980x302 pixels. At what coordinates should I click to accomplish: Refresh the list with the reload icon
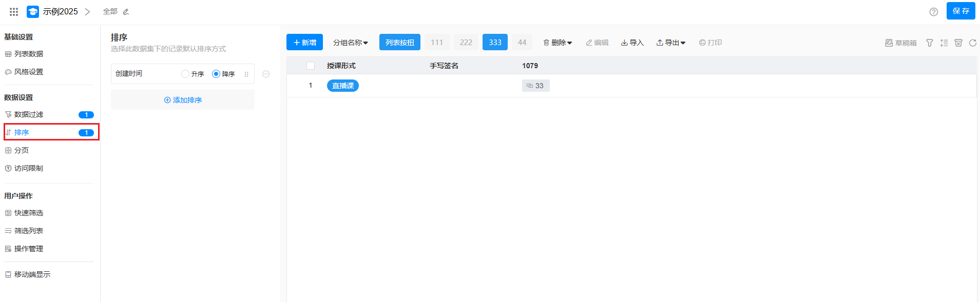tap(972, 43)
